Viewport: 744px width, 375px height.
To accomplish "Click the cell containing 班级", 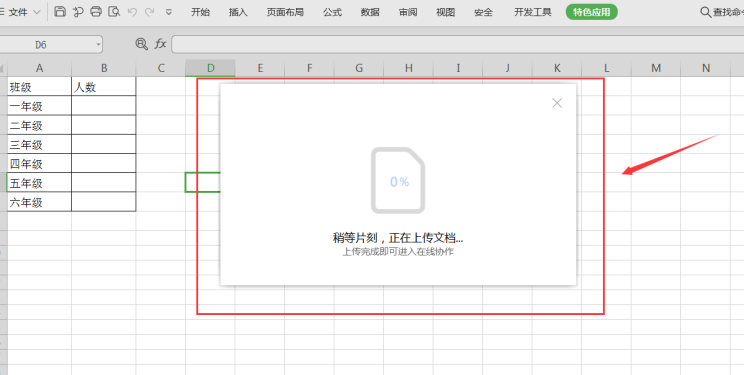I will coord(39,87).
